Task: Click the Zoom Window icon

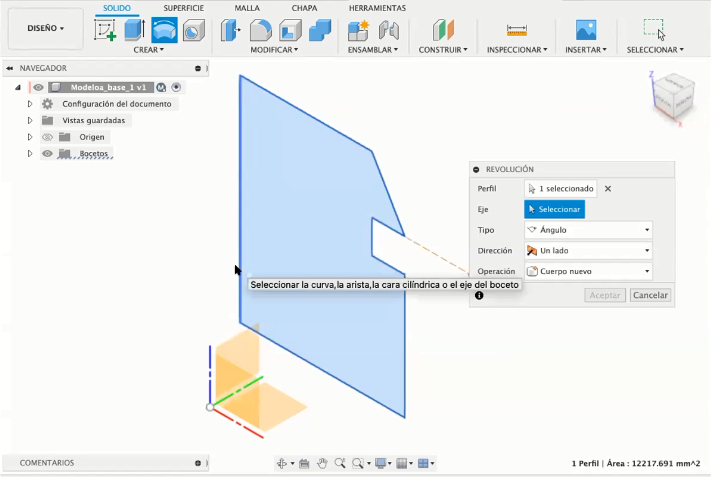Action: pos(358,463)
